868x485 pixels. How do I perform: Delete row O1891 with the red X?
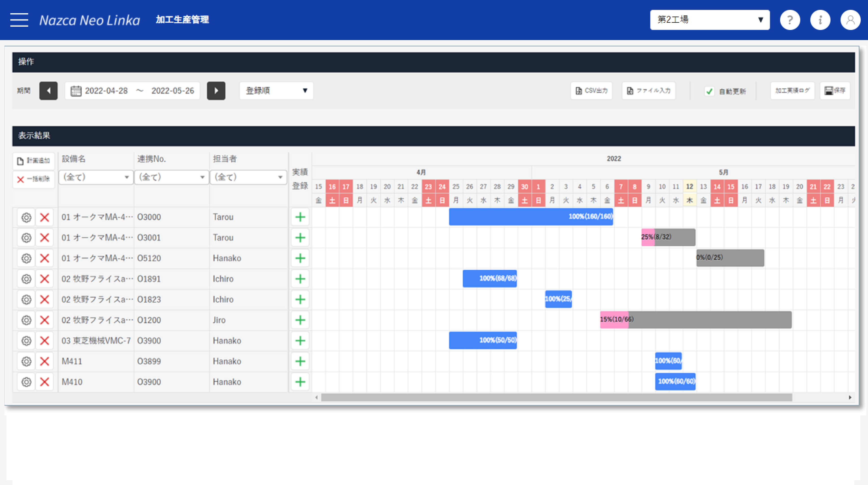click(45, 279)
